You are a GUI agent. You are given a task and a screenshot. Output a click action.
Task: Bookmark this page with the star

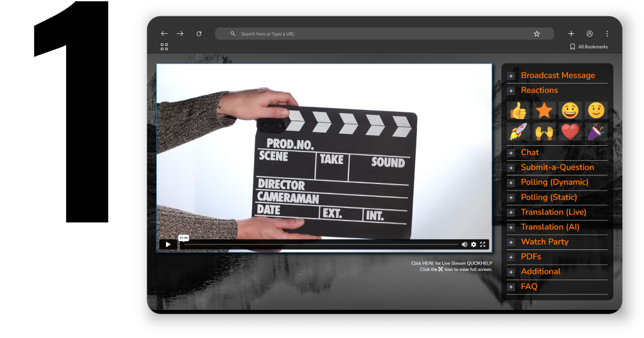536,34
